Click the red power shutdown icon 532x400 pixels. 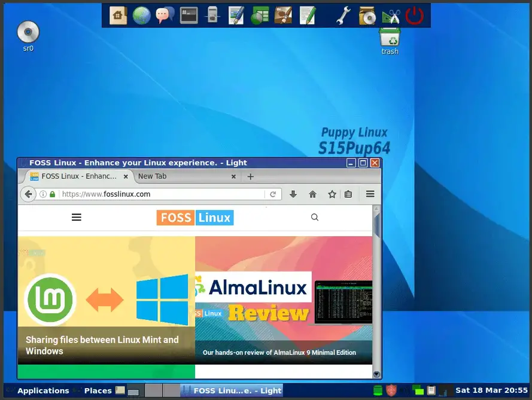(415, 16)
